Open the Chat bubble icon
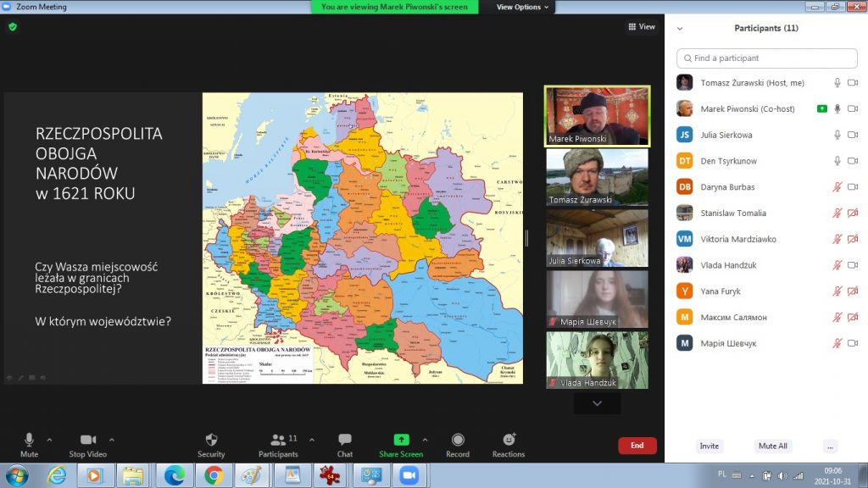868x488 pixels. click(345, 440)
